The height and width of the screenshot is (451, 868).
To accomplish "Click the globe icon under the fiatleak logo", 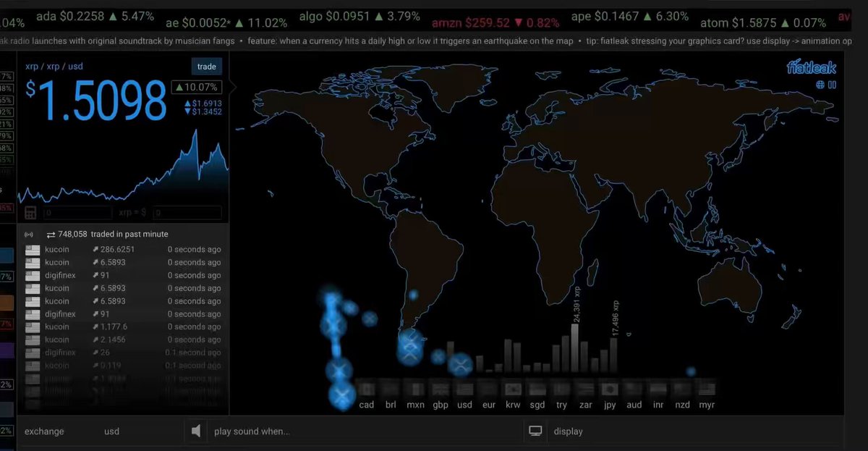I will pos(820,85).
